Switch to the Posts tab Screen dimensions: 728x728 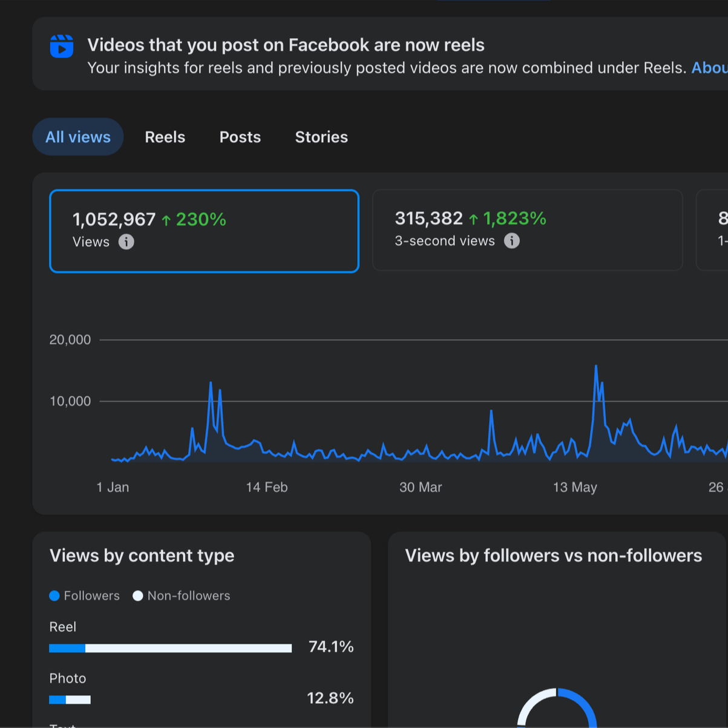pos(240,137)
